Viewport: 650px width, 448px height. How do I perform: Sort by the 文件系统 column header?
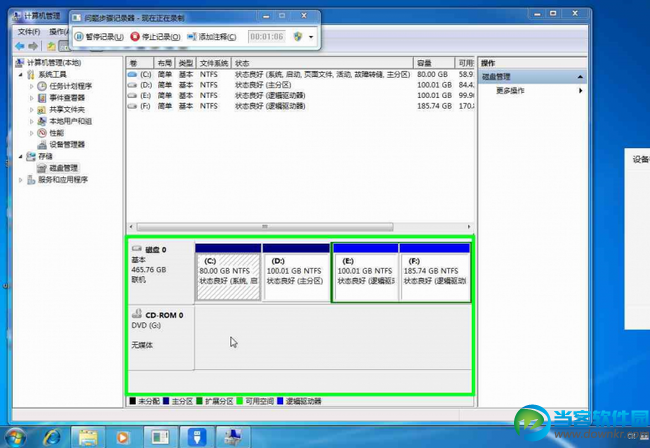point(214,63)
